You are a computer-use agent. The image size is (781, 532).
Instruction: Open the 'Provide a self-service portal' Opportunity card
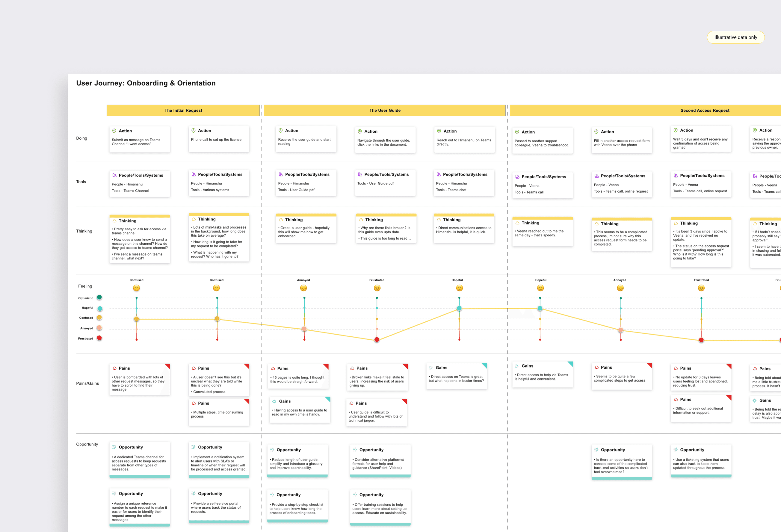219,505
